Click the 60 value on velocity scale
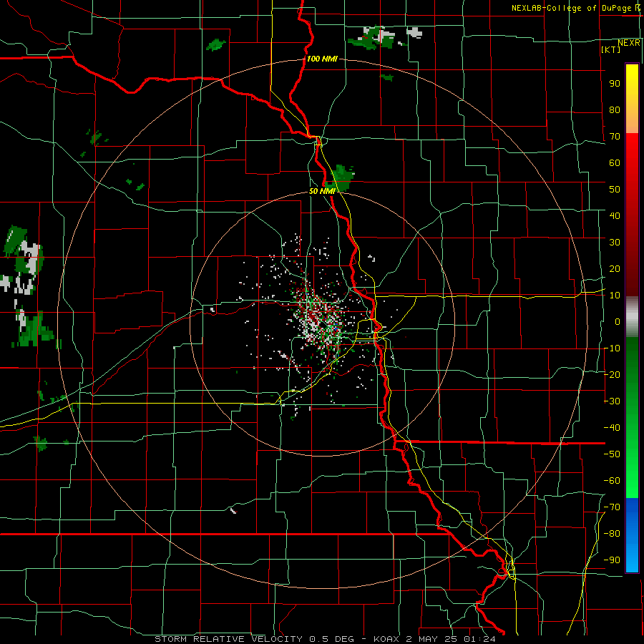 click(615, 163)
